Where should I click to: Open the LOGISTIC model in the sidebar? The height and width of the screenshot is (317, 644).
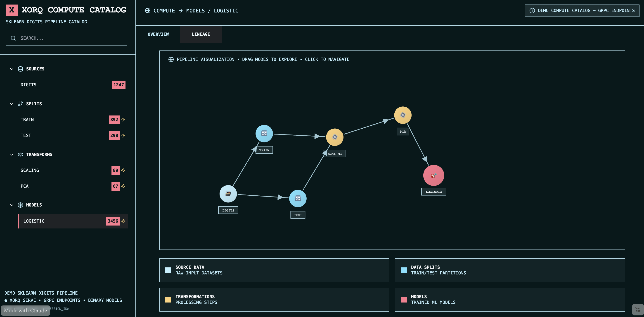73,221
